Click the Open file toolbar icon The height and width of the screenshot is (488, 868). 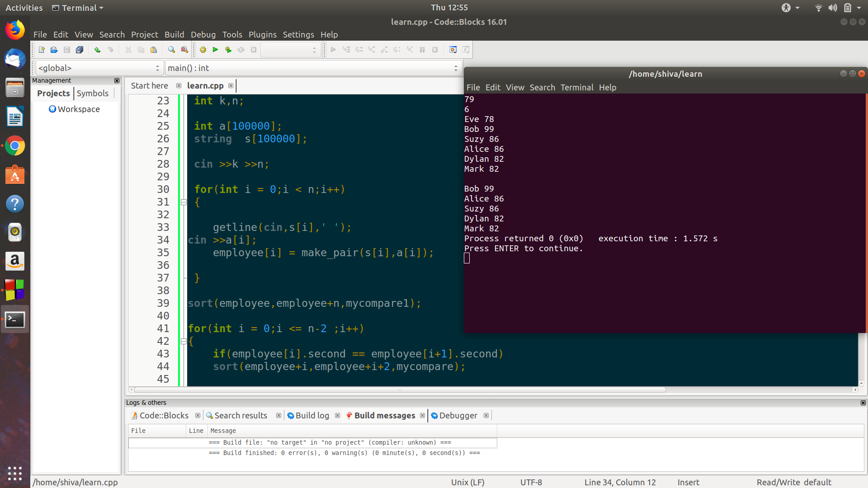point(54,50)
